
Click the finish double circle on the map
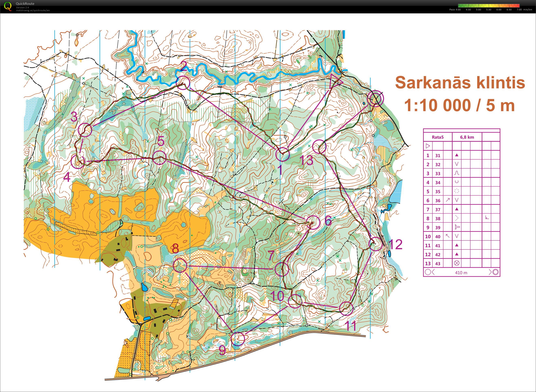[x=375, y=98]
